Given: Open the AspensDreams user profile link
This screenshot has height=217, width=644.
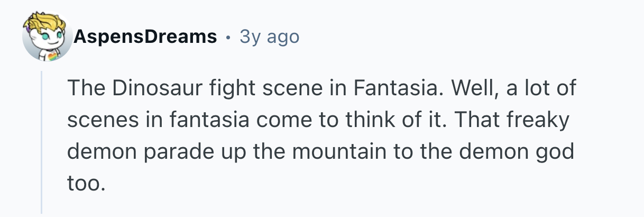Looking at the screenshot, I should coord(146,37).
